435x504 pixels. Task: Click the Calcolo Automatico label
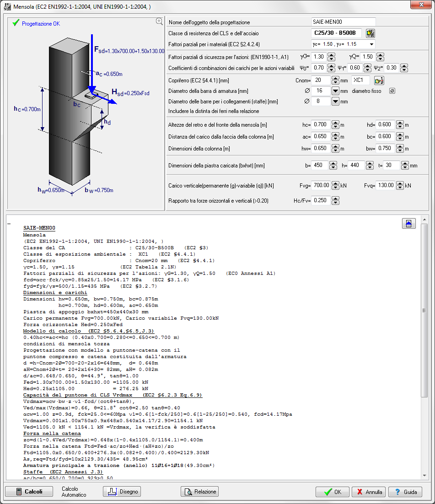[74, 492]
